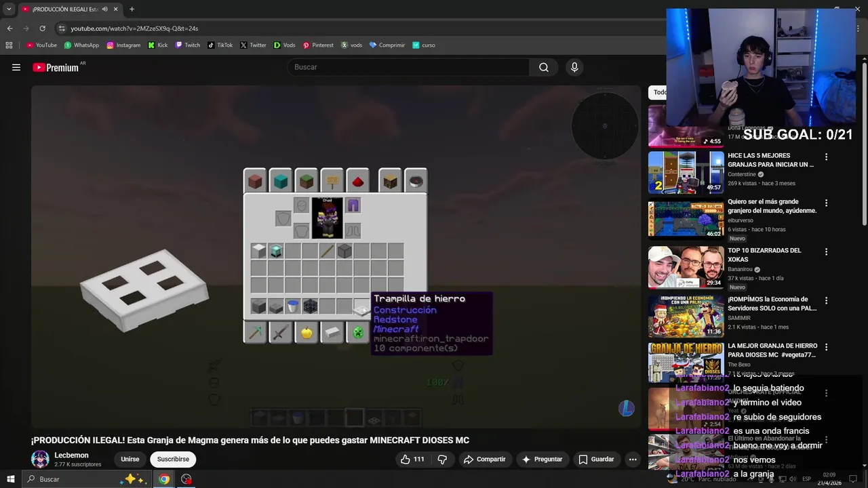Click the browser address bar URL
This screenshot has width=868, height=488.
click(134, 28)
